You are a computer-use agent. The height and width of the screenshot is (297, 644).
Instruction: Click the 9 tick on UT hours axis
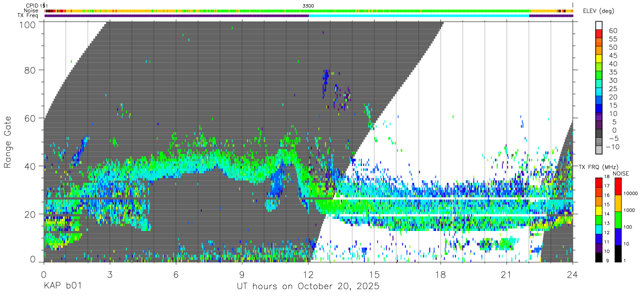point(242,274)
